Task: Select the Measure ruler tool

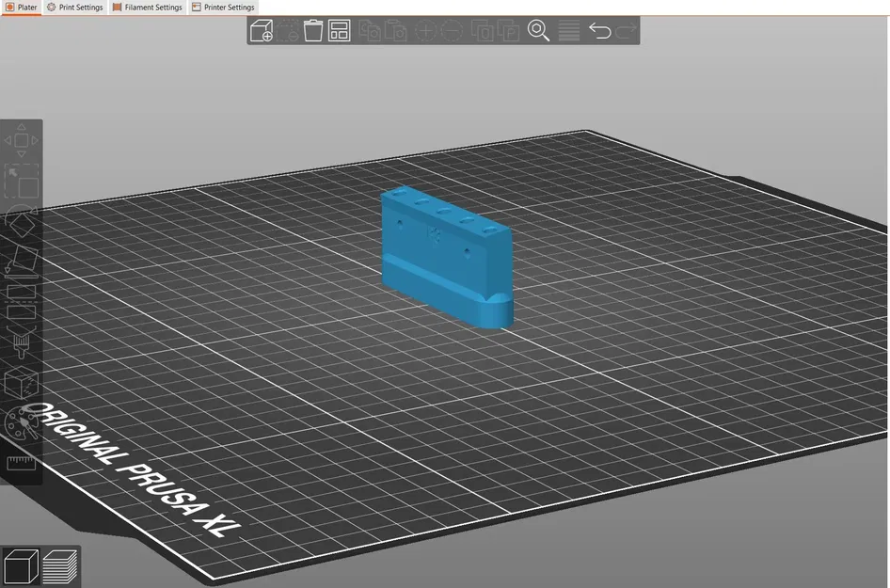Action: point(22,463)
